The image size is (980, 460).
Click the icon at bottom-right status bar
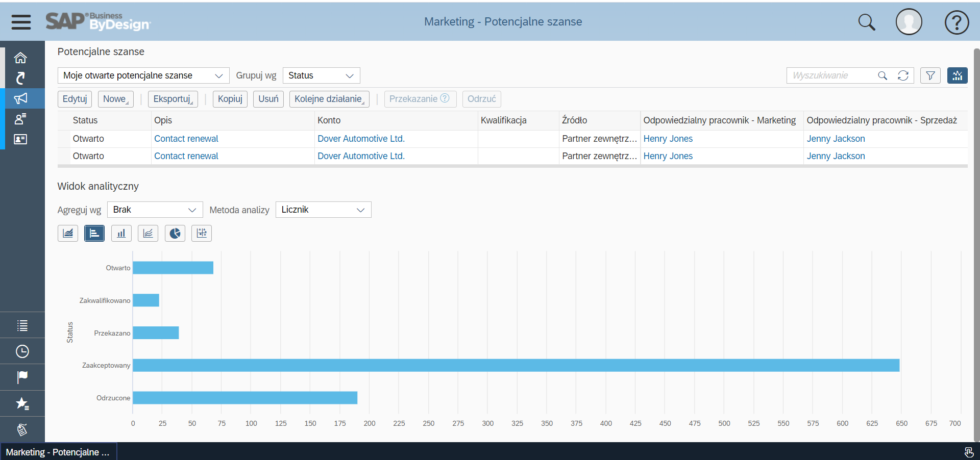(x=969, y=452)
